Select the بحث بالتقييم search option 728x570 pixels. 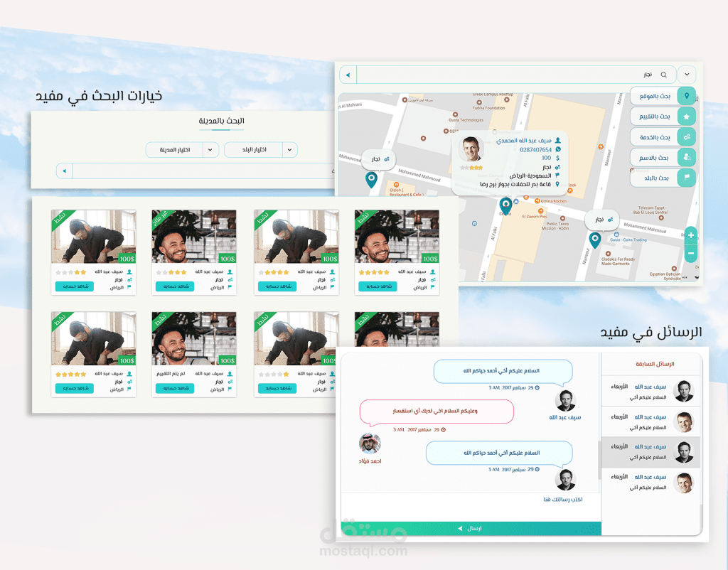(x=663, y=117)
